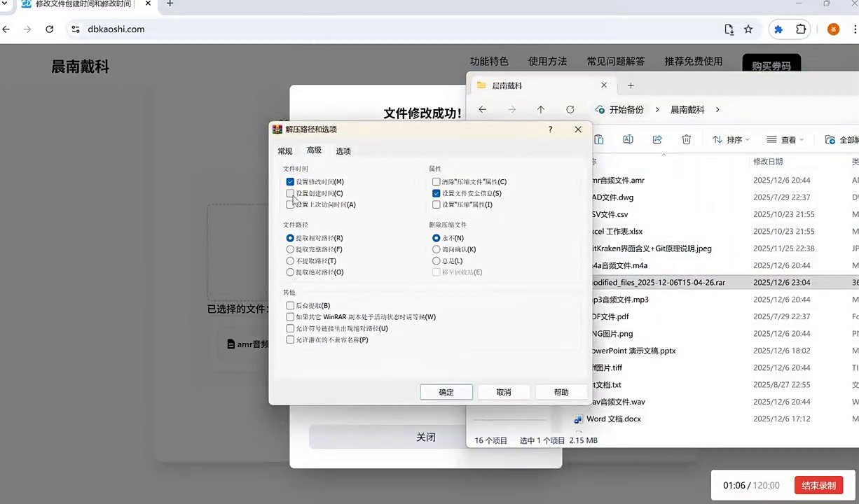Click the rename icon in Explorer toolbar
Image resolution: width=859 pixels, height=504 pixels.
(628, 140)
